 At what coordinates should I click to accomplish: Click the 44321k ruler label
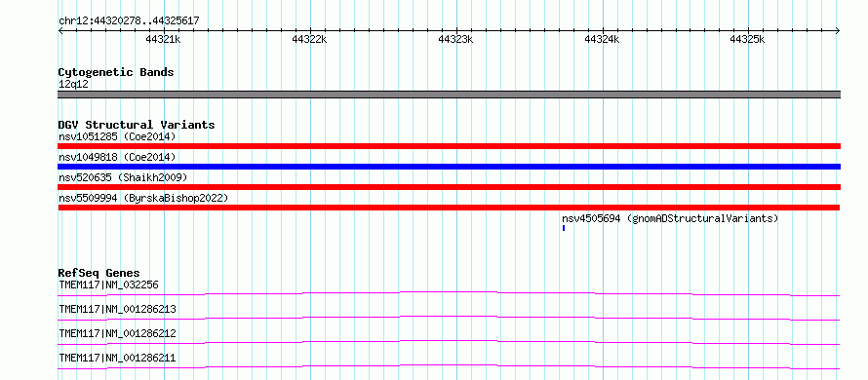(163, 39)
